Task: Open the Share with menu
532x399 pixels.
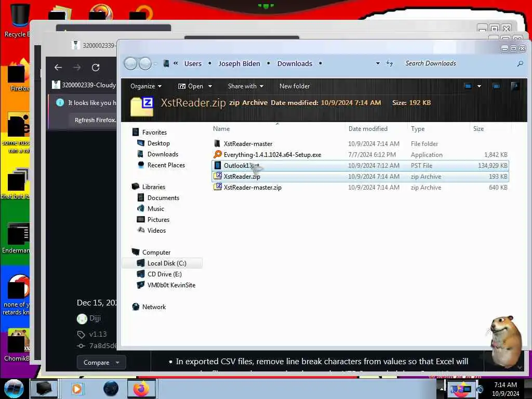Action: (x=246, y=86)
